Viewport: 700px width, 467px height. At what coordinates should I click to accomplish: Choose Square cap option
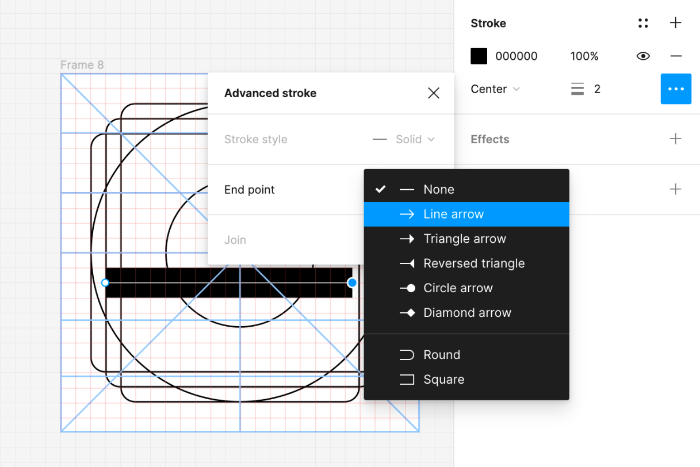coord(467,379)
